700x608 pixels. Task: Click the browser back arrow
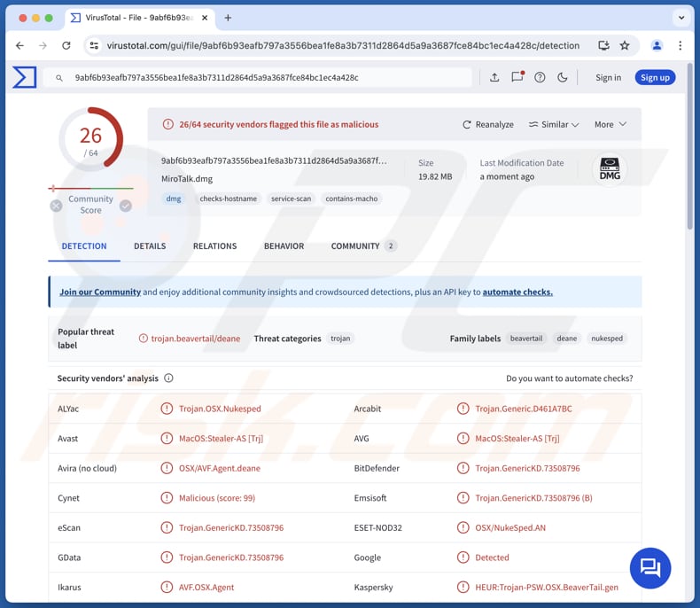19,45
